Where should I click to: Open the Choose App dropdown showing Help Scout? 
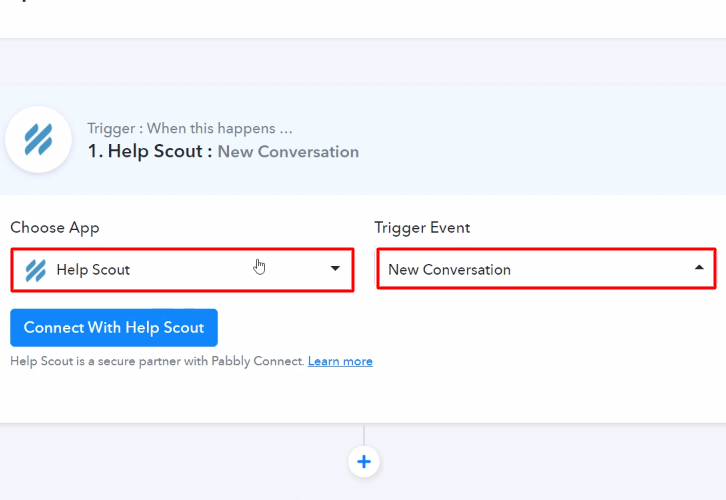(182, 269)
